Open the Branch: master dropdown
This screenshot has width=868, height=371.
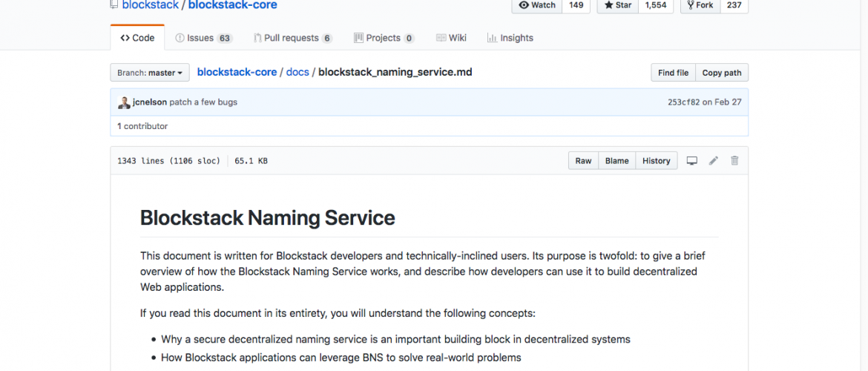[x=150, y=73]
